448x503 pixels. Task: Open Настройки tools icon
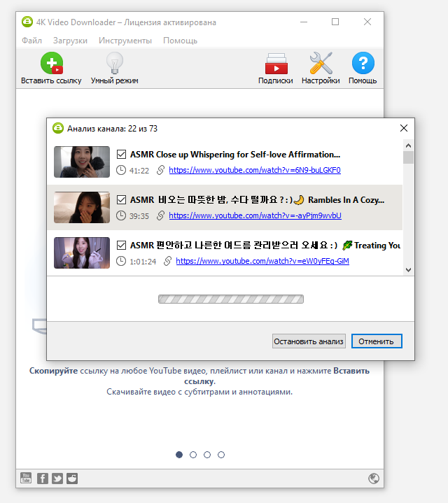click(321, 64)
